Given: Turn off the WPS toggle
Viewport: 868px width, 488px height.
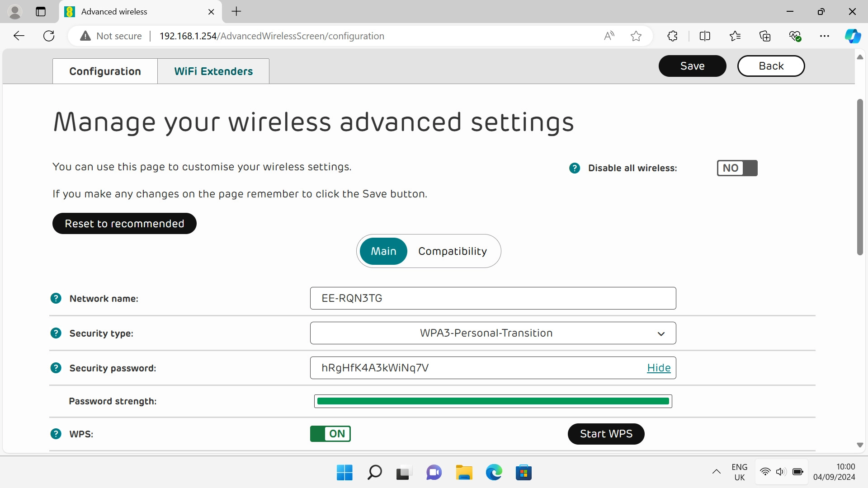Looking at the screenshot, I should [330, 434].
